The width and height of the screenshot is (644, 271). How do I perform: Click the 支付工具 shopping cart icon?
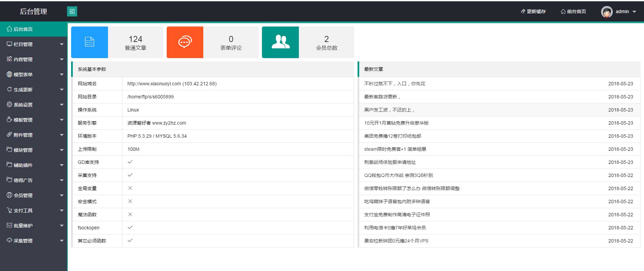pyautogui.click(x=9, y=210)
